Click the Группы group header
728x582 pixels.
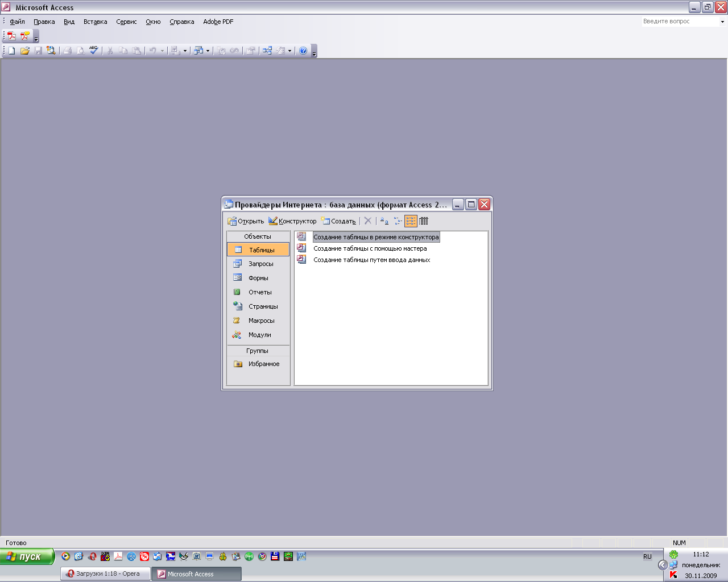(258, 351)
